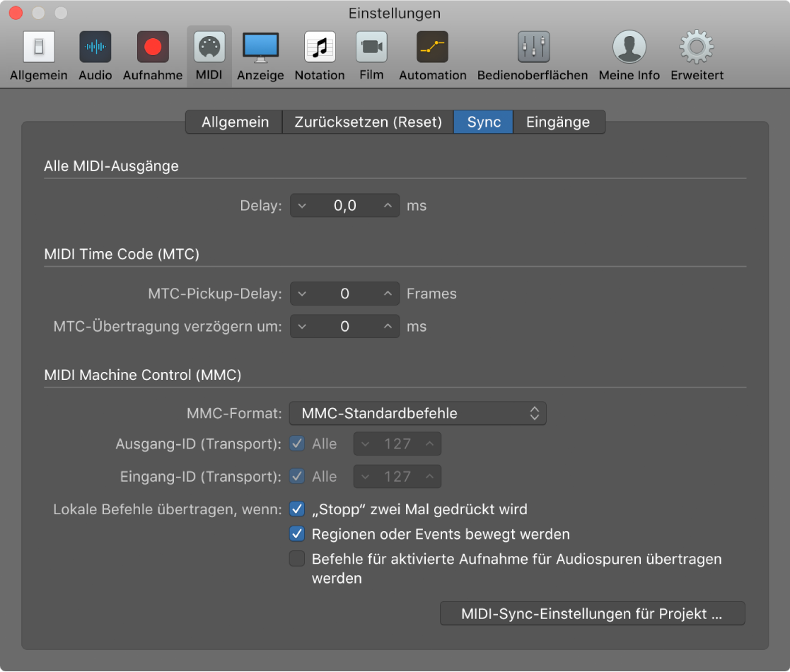Open the Meine Info pane
This screenshot has height=672, width=790.
pos(629,55)
